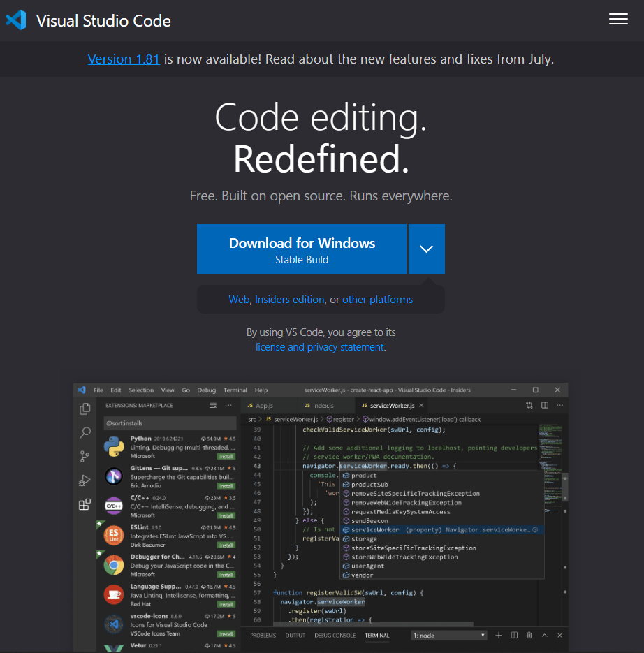Viewport: 644px width, 653px height.
Task: Open the Go menu
Action: coord(186,390)
